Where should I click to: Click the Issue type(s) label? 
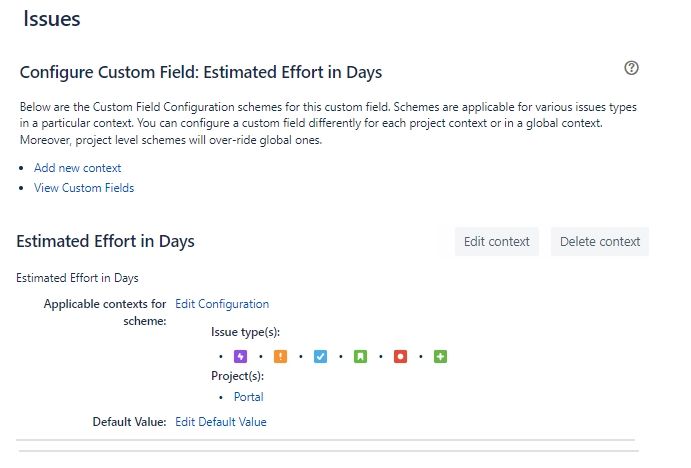point(245,332)
